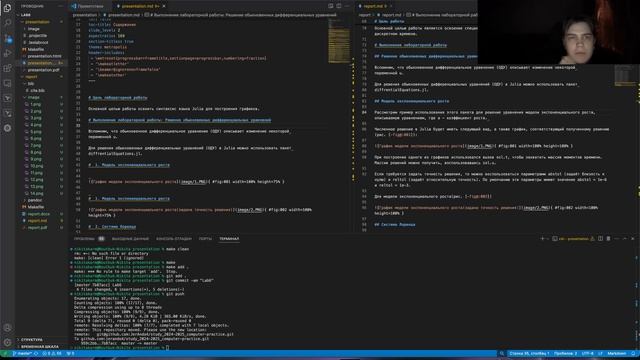
Task: Click UTF-8 encoding in status bar
Action: coord(587,353)
